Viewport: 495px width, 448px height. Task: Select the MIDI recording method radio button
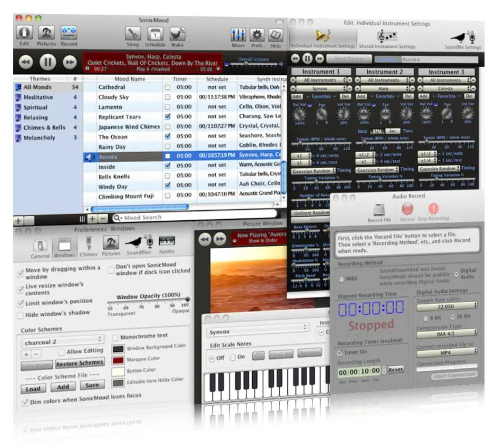[x=342, y=279]
